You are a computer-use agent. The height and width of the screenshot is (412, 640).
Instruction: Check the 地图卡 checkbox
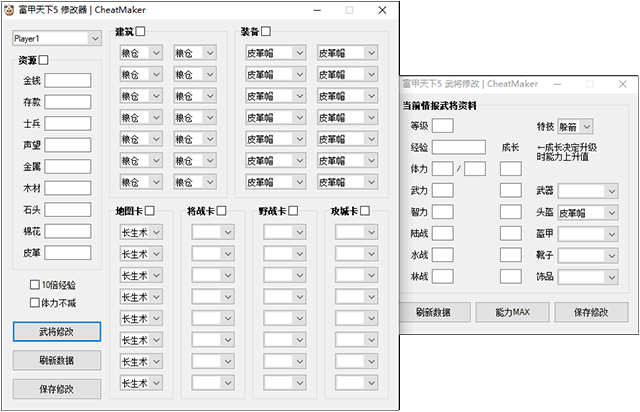[x=150, y=211]
